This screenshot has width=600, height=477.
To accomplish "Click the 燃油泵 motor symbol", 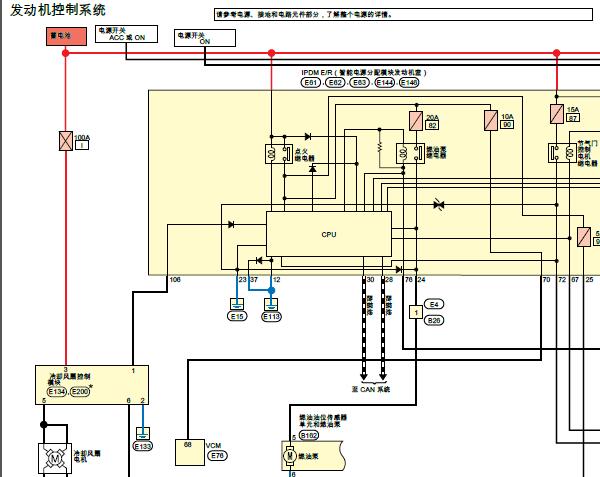I will (289, 456).
